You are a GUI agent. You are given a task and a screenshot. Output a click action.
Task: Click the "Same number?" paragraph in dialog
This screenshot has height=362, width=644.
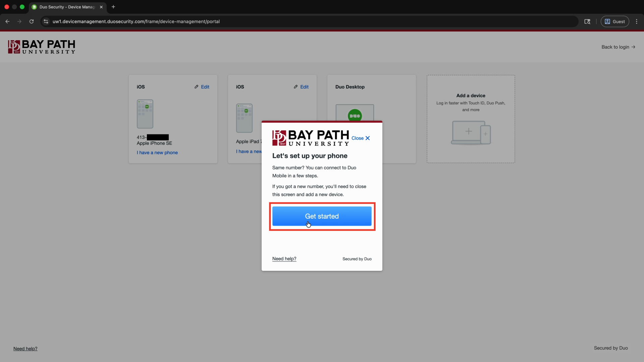click(x=314, y=172)
